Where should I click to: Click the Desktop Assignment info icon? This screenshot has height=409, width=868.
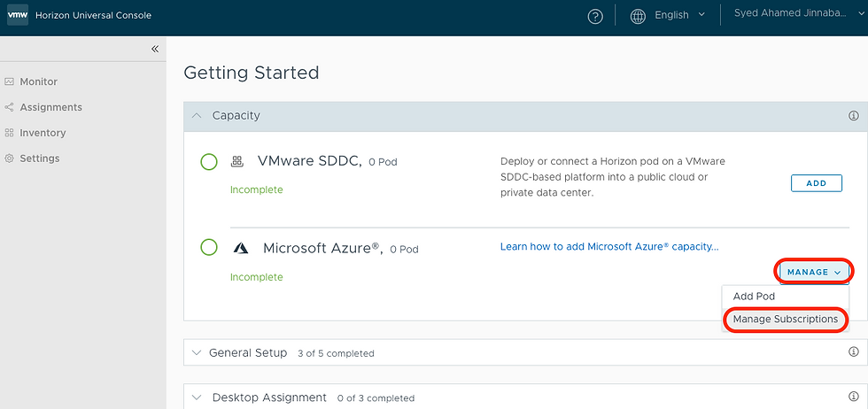[853, 397]
